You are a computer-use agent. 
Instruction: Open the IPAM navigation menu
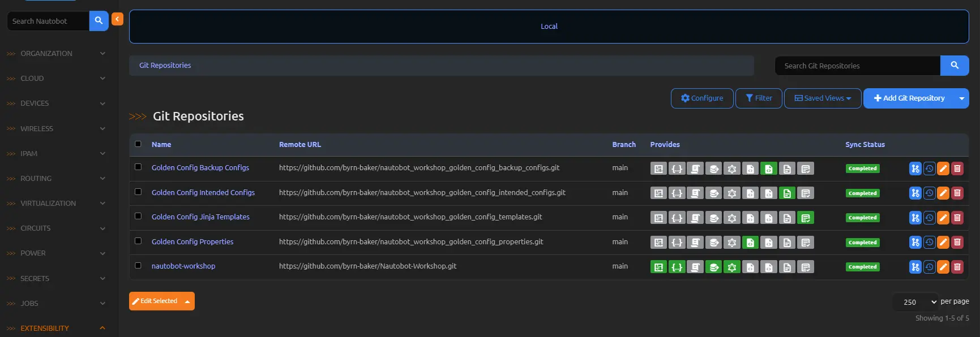[x=56, y=154]
